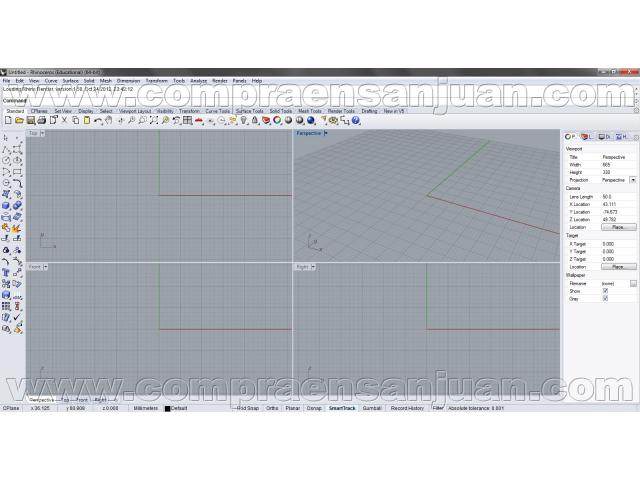
Task: Select the Polyline tool in sidebar
Action: [6, 150]
